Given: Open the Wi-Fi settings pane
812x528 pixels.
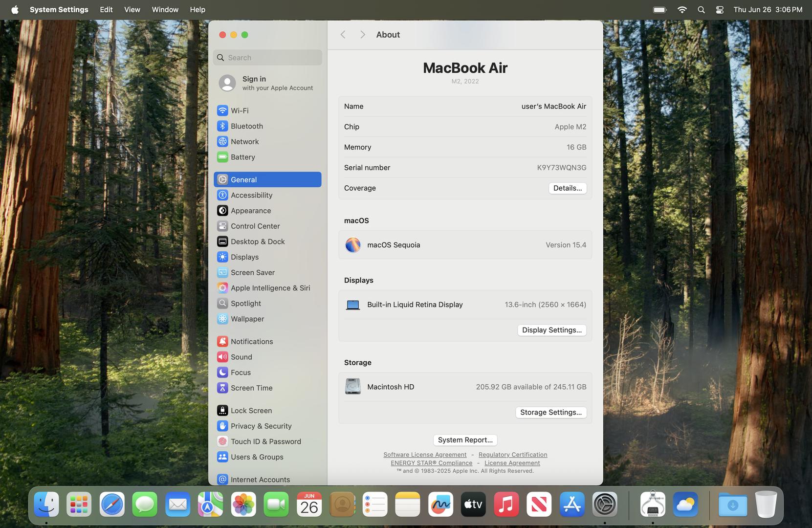Looking at the screenshot, I should pos(240,110).
